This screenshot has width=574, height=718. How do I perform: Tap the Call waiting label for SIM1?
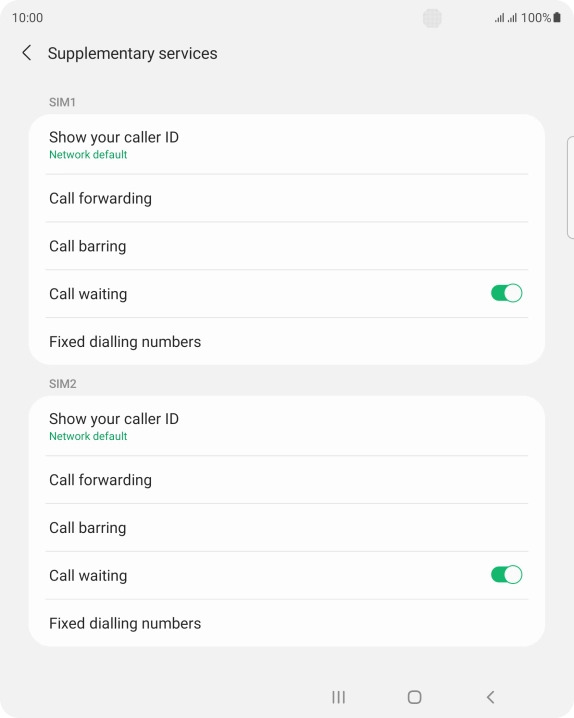88,294
